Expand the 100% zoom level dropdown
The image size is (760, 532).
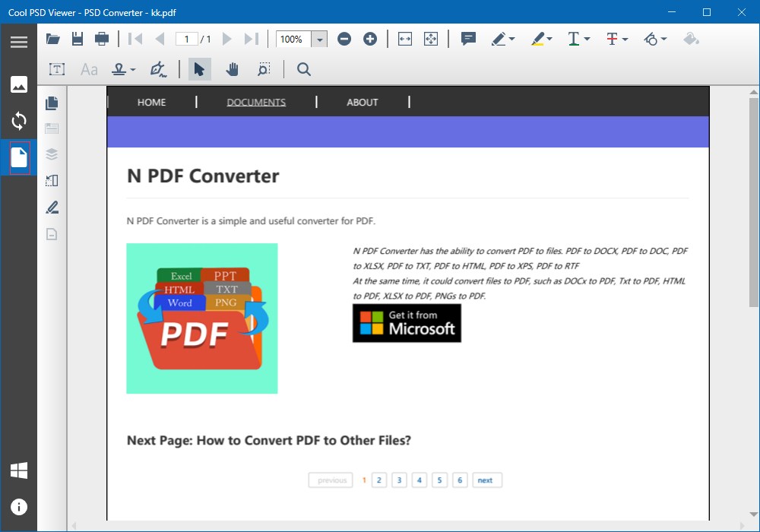click(x=319, y=40)
